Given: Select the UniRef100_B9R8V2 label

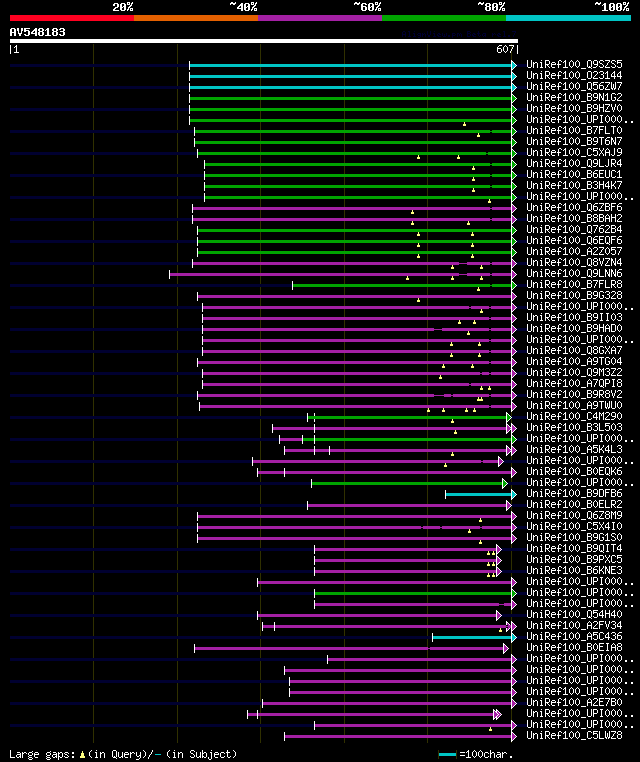Looking at the screenshot, I should (574, 394).
